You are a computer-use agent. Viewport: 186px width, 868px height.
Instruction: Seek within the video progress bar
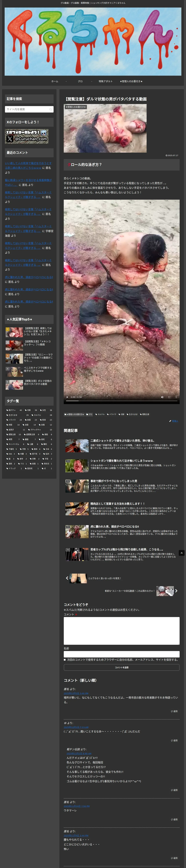click(x=122, y=401)
